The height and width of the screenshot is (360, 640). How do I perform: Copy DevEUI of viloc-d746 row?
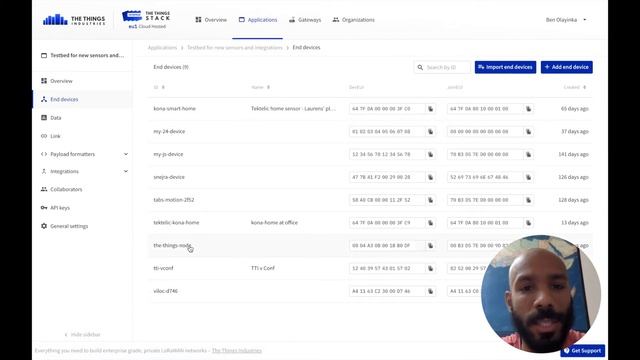[x=430, y=291]
